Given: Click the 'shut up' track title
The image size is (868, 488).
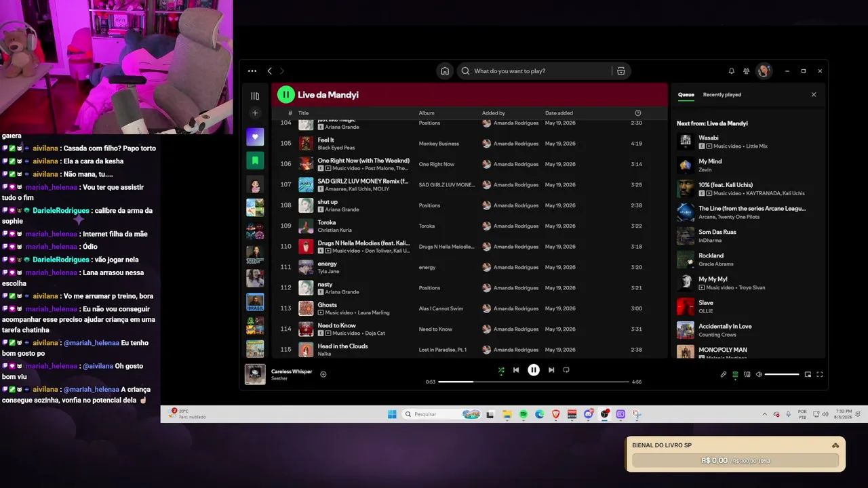Looking at the screenshot, I should [x=328, y=202].
